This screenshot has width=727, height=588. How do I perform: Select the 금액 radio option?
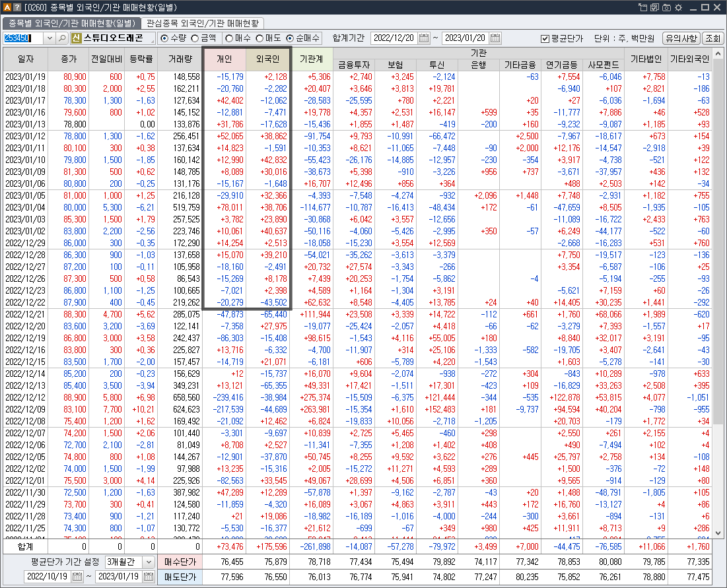tap(195, 38)
